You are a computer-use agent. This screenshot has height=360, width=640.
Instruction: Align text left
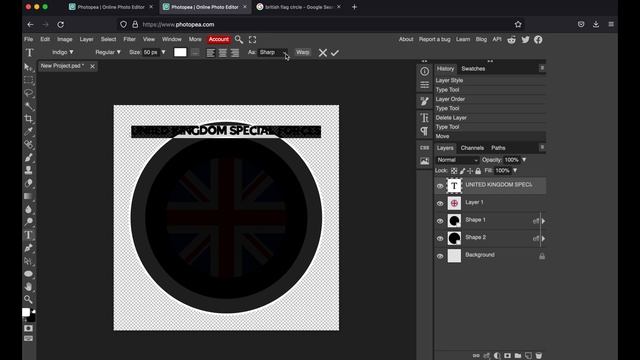[x=211, y=53]
